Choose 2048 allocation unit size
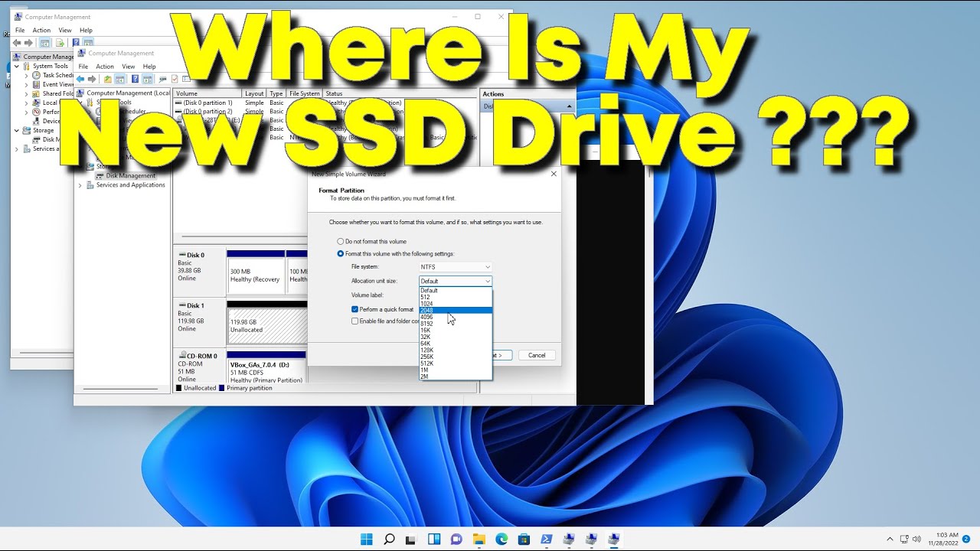Viewport: 980px width, 551px height. coord(456,310)
